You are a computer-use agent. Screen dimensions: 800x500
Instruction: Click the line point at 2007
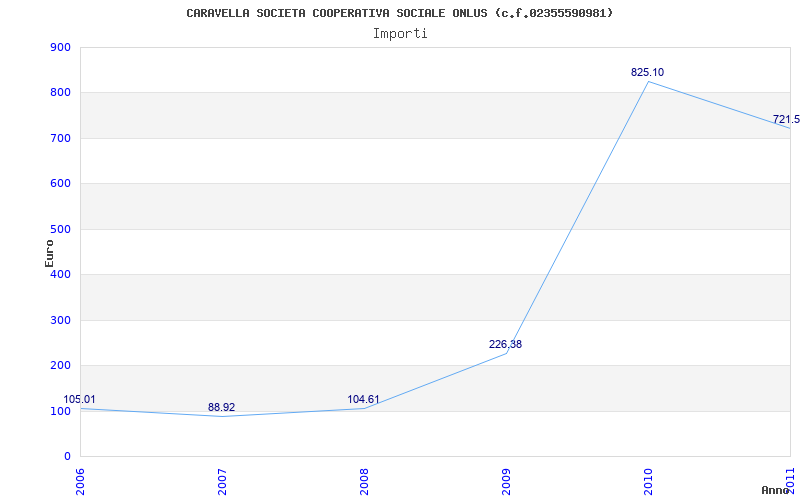point(222,416)
